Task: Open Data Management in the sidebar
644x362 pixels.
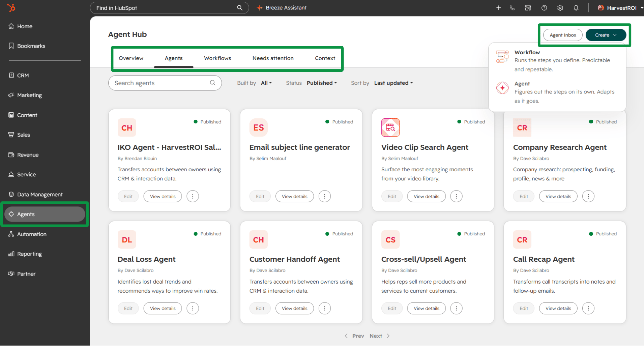Action: (36, 194)
